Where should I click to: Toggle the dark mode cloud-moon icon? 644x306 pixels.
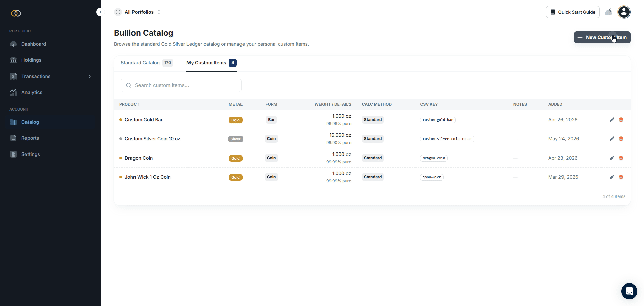[x=609, y=12]
